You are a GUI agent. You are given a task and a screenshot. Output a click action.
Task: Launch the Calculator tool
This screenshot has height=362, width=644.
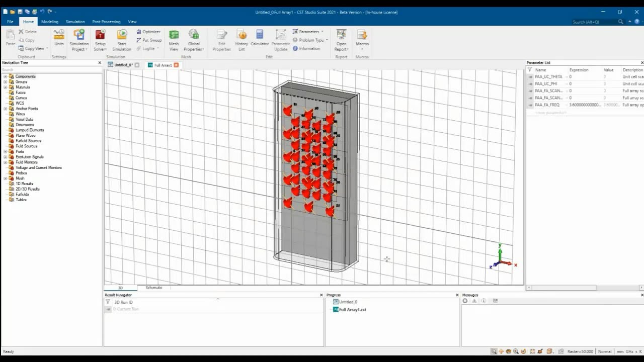[260, 38]
